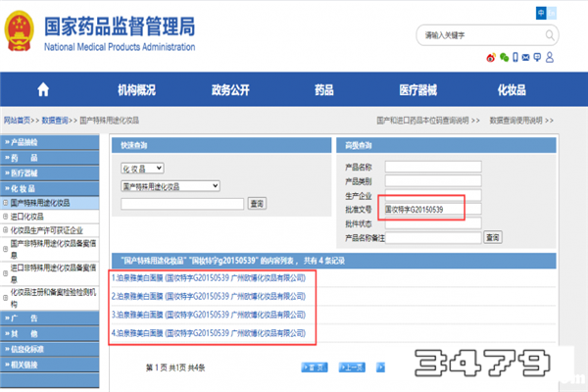Image resolution: width=588 pixels, height=392 pixels.
Task: Open the Weibo social icon
Action: 492,57
